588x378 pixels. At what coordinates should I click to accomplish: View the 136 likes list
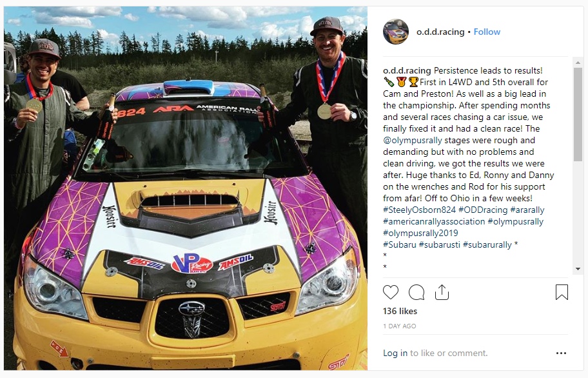pyautogui.click(x=400, y=312)
